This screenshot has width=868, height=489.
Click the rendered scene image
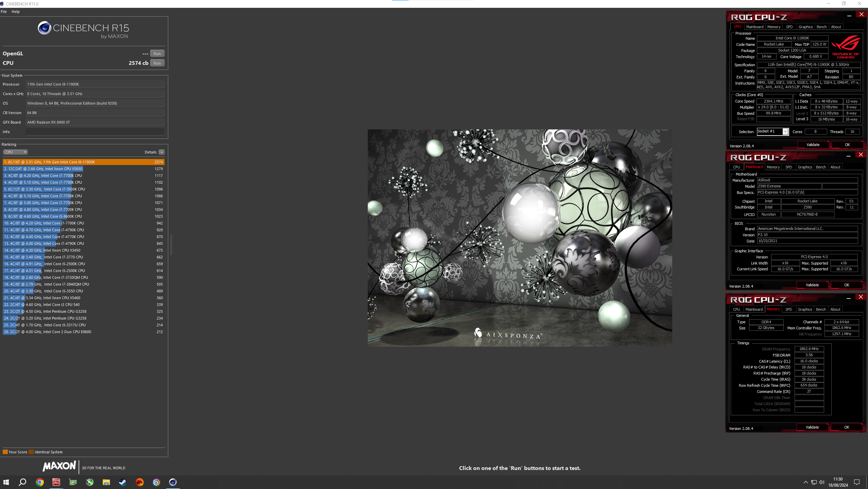[520, 238]
